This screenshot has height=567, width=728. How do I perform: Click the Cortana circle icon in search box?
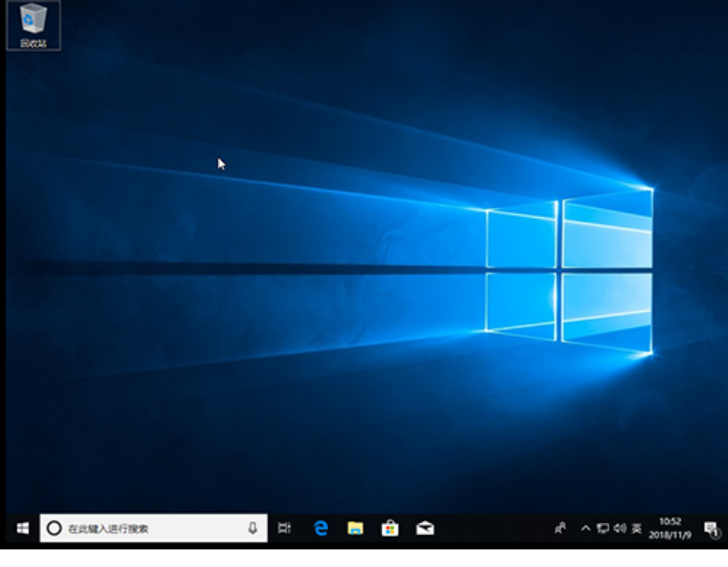tap(54, 528)
